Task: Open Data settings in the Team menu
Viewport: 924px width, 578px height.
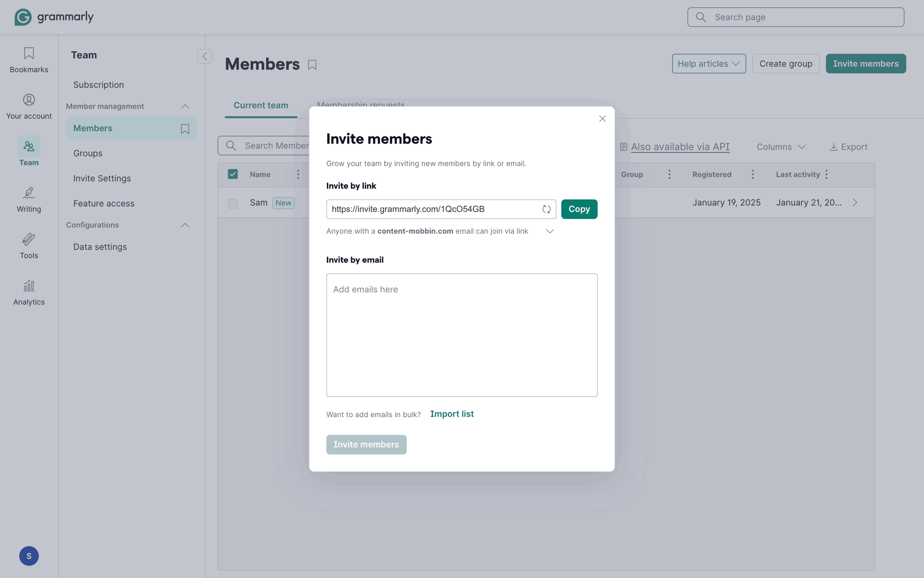Action: pos(100,247)
